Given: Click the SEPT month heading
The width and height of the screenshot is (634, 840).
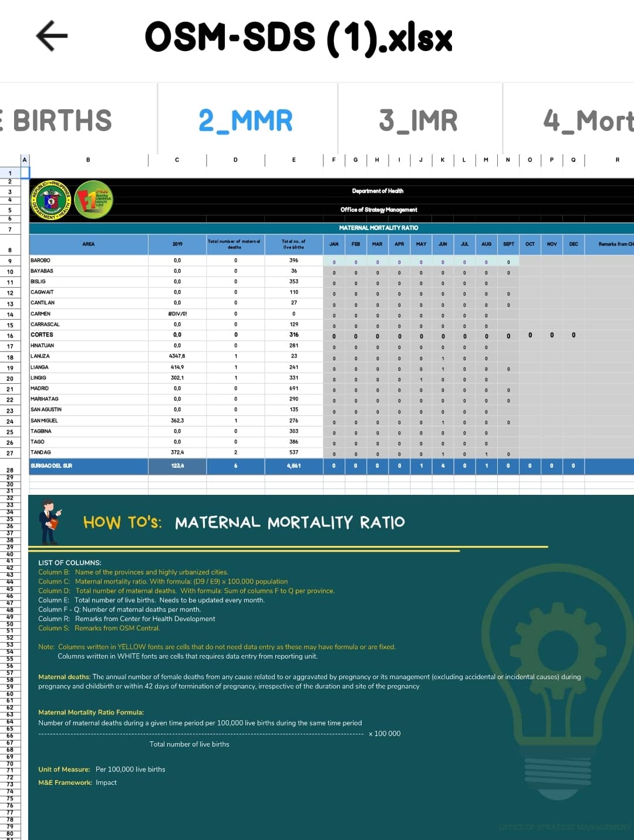Looking at the screenshot, I should (508, 244).
